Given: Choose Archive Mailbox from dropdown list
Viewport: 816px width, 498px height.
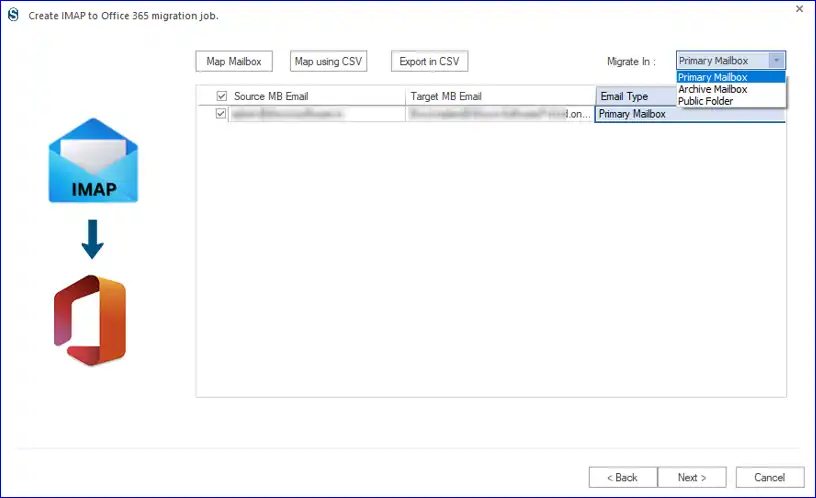Looking at the screenshot, I should (x=731, y=89).
